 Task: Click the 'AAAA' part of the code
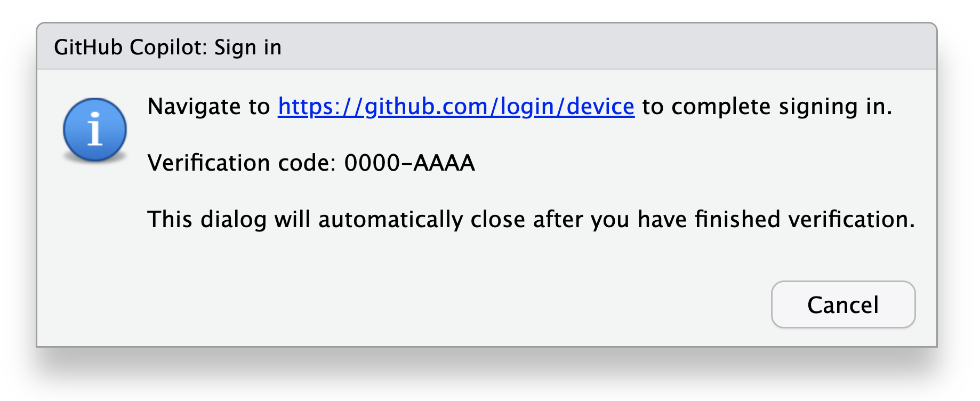pyautogui.click(x=444, y=163)
